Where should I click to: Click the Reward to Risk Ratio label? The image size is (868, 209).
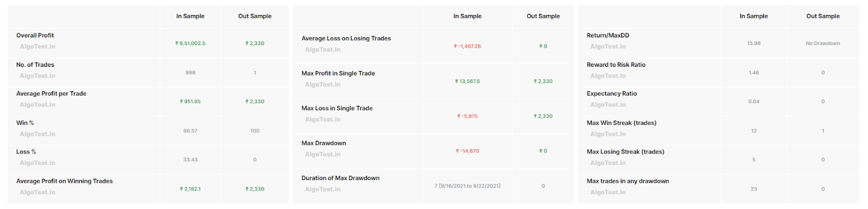[616, 65]
